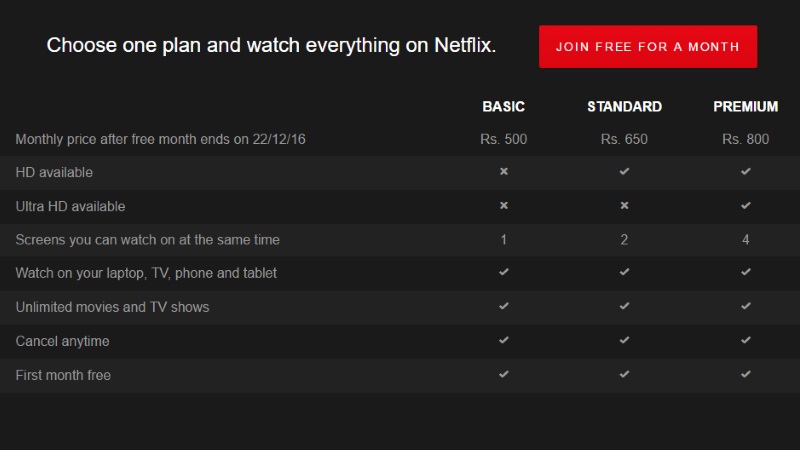
Task: Click Basic checkmark for laptop, TV, phone row
Action: point(504,272)
